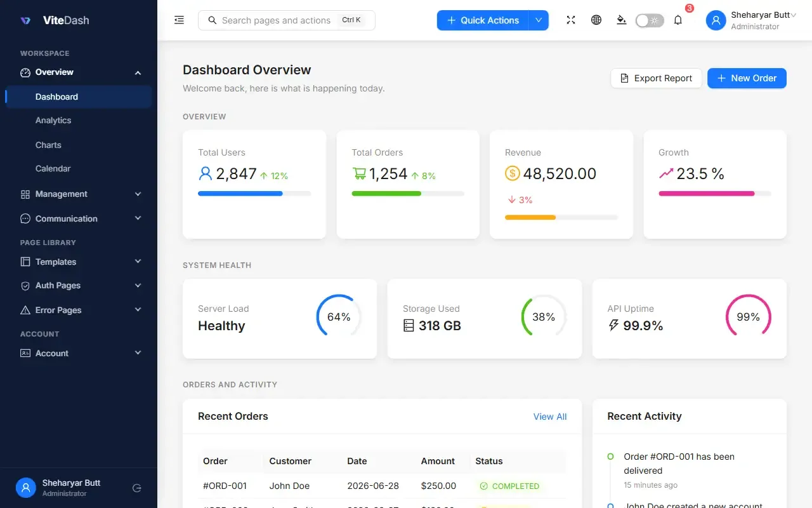Click the header user avatar icon
Image resolution: width=812 pixels, height=508 pixels.
coord(716,20)
